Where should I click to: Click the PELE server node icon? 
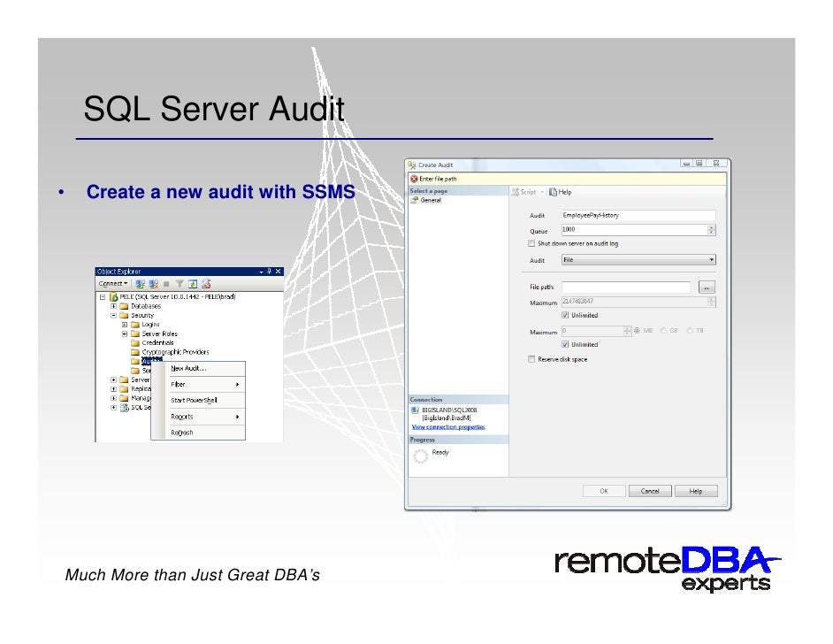[x=113, y=297]
